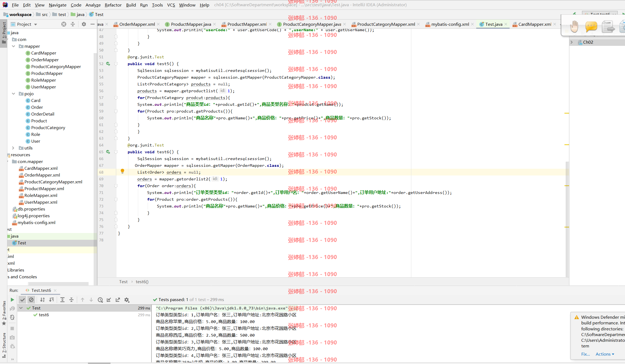The width and height of the screenshot is (625, 364).
Task: Click Fix... in Windows Defender notification
Action: (x=585, y=354)
